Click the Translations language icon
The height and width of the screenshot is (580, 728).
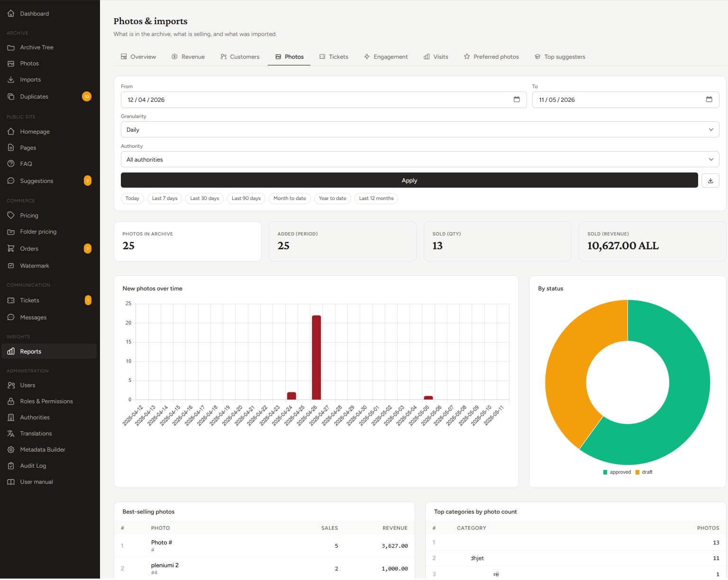pyautogui.click(x=11, y=434)
